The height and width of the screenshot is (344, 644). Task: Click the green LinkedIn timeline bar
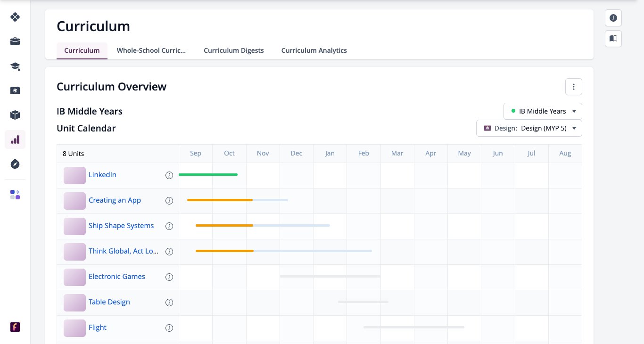[208, 175]
